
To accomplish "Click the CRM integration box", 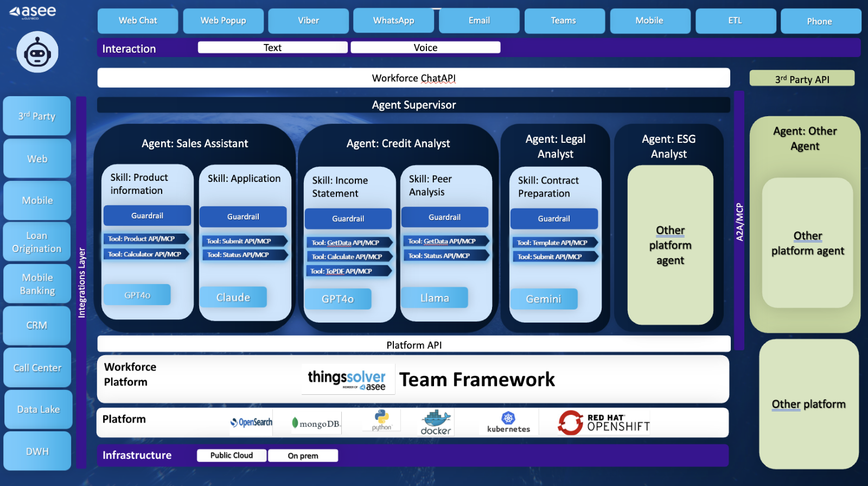I will 37,325.
